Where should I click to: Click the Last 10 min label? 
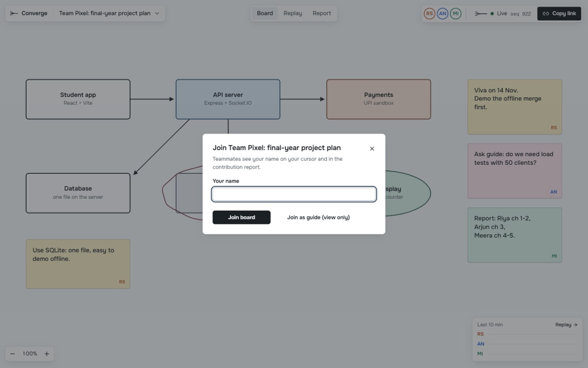490,325
